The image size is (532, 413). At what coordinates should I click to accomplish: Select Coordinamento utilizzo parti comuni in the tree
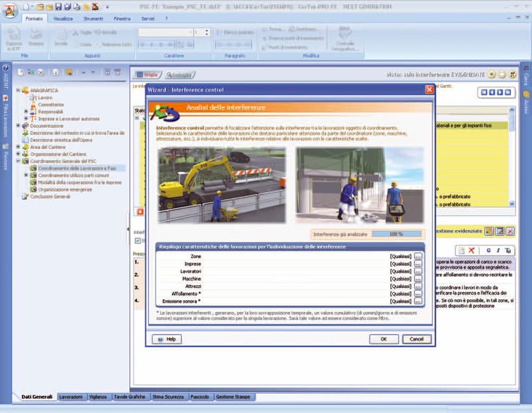click(73, 176)
